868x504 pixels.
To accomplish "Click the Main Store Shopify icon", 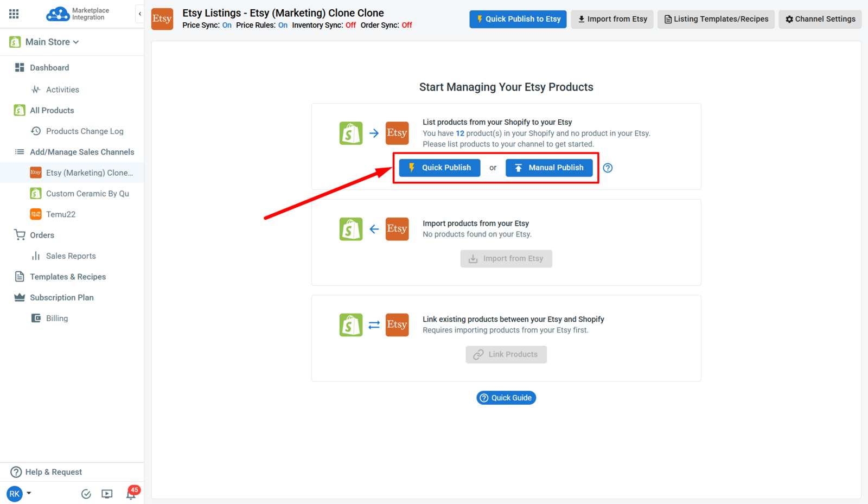I will coord(15,42).
